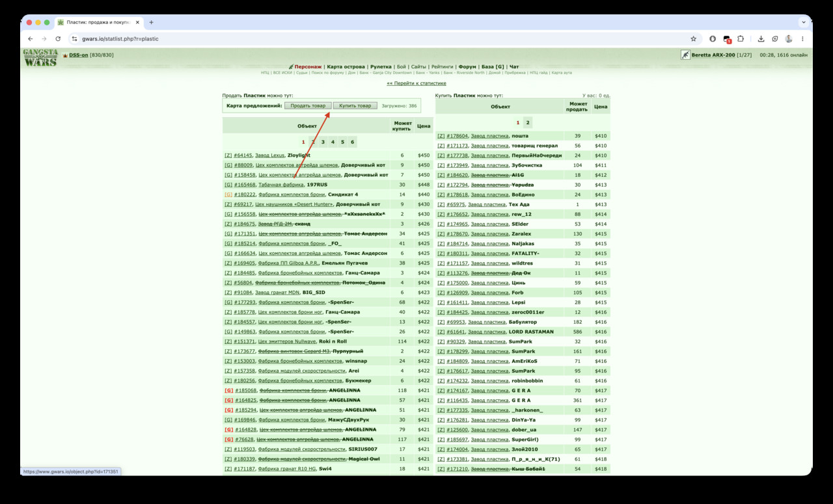Open the Поиск по форуму link
The width and height of the screenshot is (833, 504).
[x=327, y=73]
